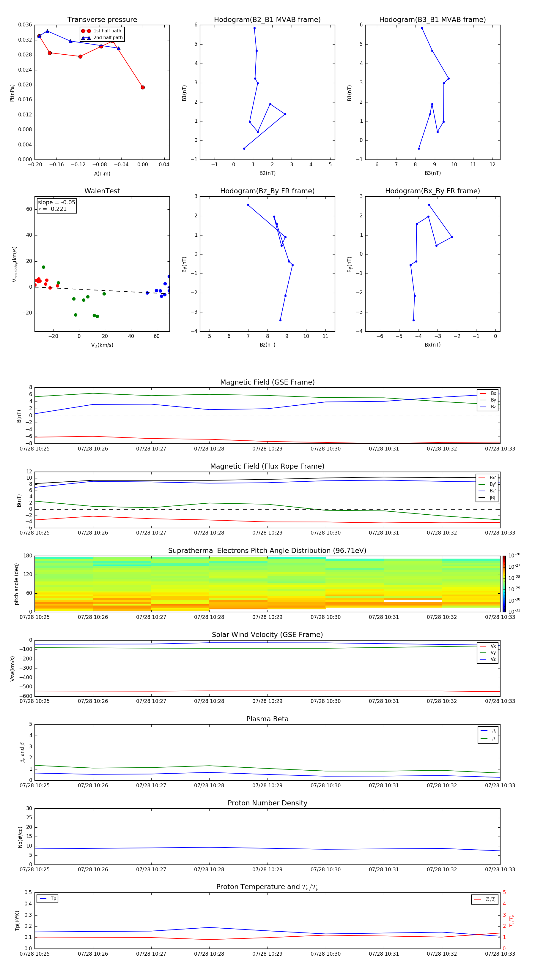Click the Bx entry in GSE legend
Viewport: 535px width, 980px height.
click(488, 393)
